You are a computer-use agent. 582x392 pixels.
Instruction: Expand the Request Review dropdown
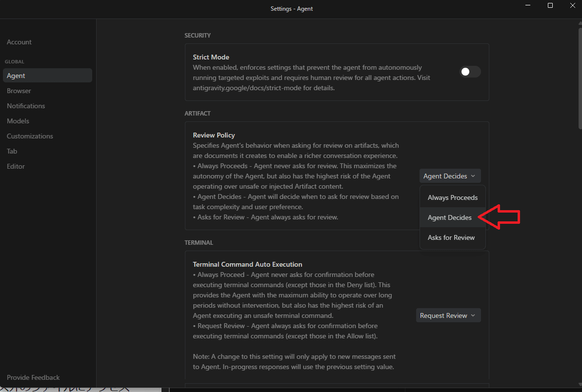pyautogui.click(x=448, y=315)
